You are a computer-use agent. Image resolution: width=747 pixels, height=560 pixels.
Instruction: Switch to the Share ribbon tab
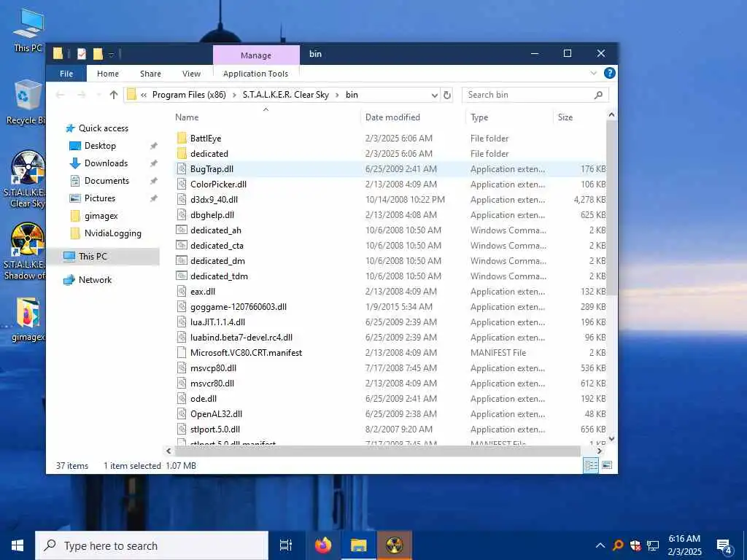(150, 74)
